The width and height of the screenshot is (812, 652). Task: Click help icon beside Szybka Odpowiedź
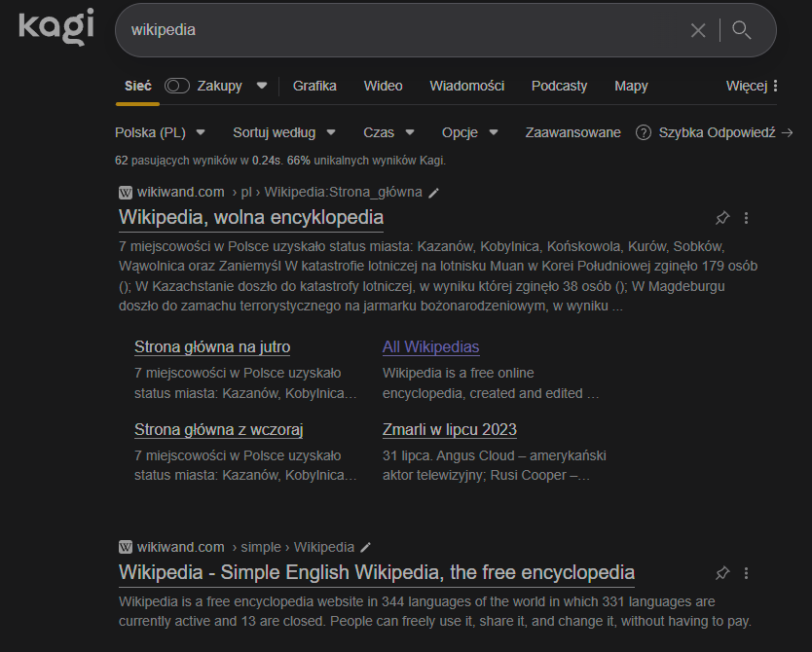pos(643,132)
